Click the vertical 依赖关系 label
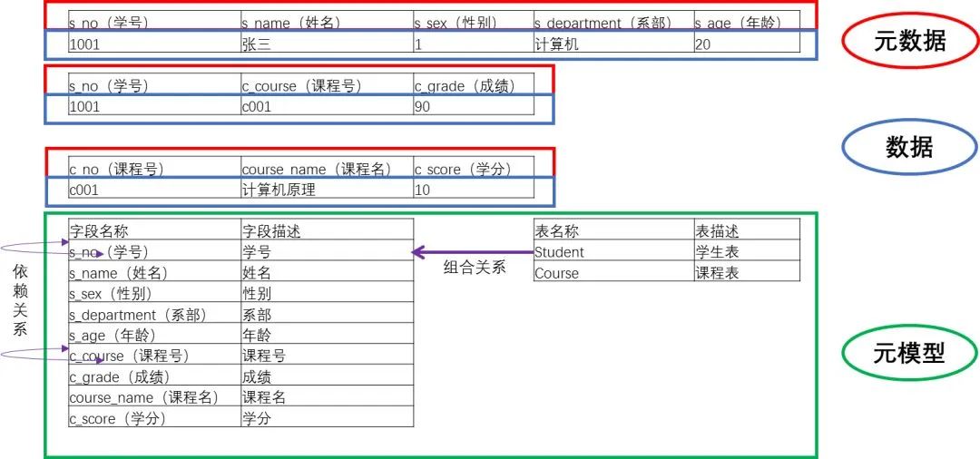 tap(21, 300)
